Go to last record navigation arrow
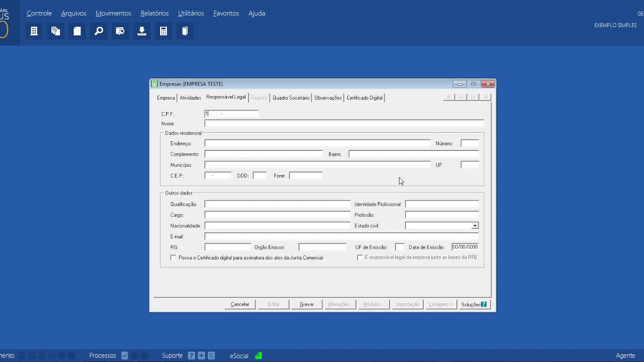644x362 pixels. point(485,97)
